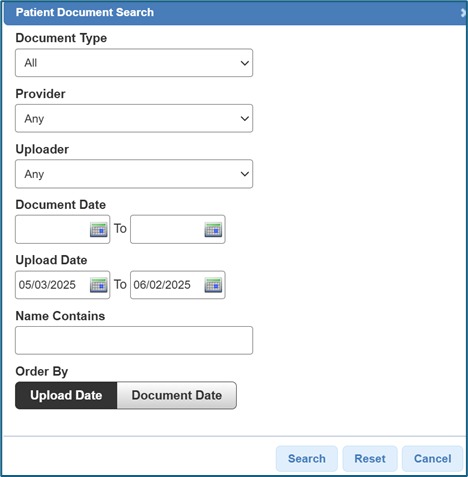Viewport: 468px width, 477px height.
Task: Expand the Document Type dropdown
Action: (134, 63)
